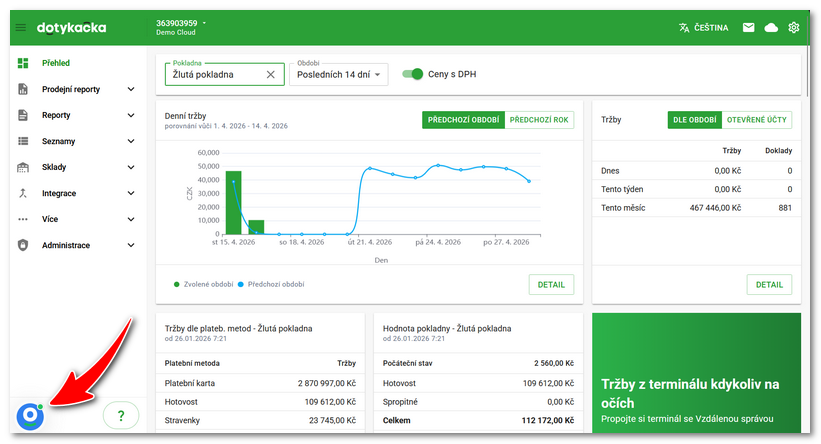The image size is (821, 444).
Task: Click the blue chat widget icon
Action: point(30,416)
